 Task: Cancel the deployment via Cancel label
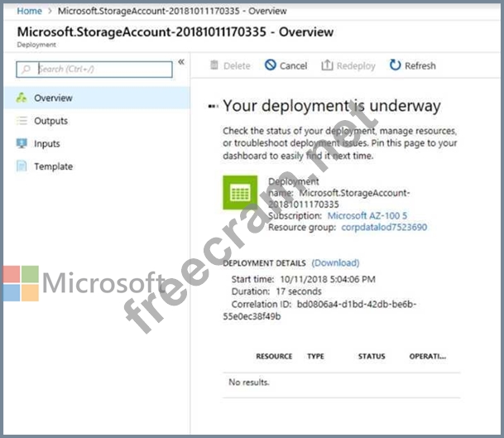(293, 66)
